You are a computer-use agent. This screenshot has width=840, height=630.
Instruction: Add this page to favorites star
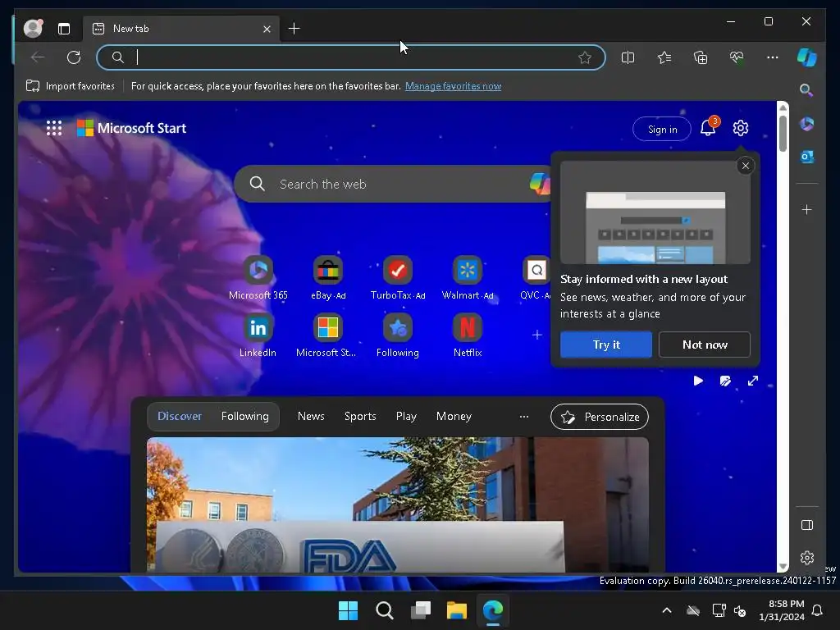coord(584,57)
